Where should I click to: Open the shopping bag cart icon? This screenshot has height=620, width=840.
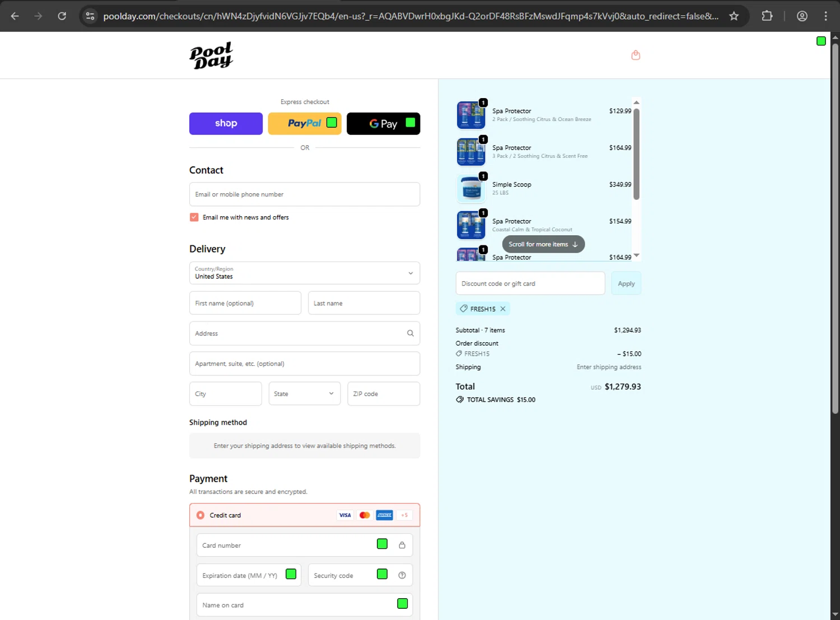pos(636,55)
